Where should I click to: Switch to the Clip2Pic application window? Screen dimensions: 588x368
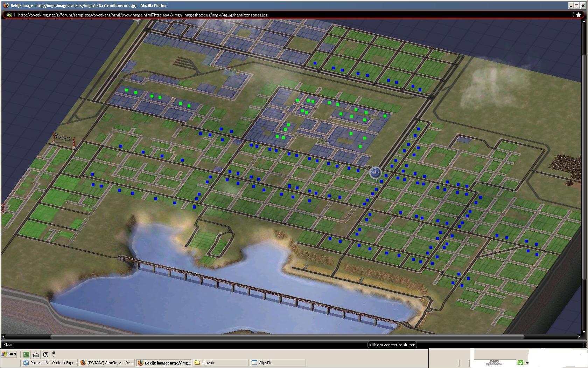(278, 363)
